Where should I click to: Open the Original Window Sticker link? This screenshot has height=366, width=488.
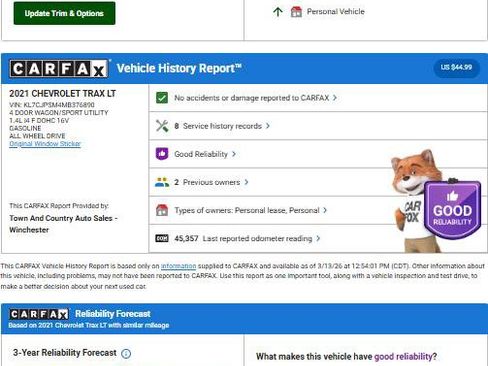tap(45, 144)
